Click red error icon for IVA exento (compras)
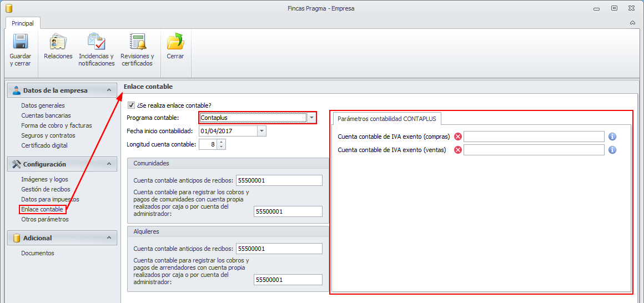Viewport: 644px width, 303px height. pos(458,137)
